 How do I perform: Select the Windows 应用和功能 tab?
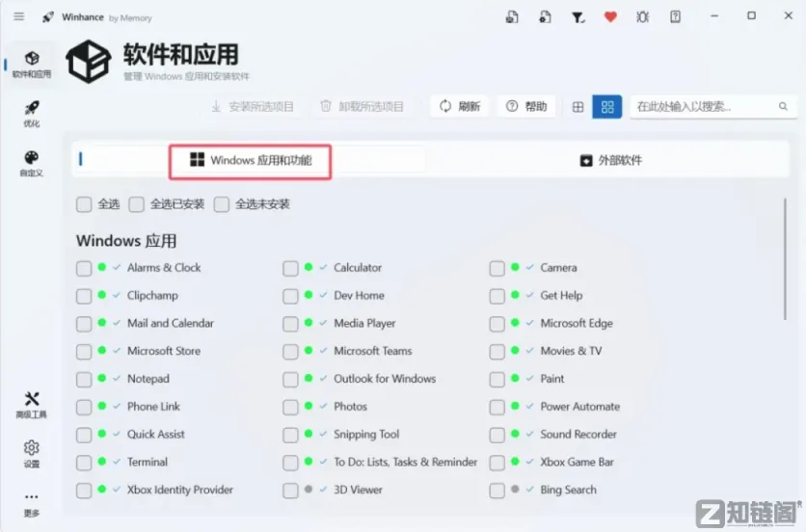point(251,161)
